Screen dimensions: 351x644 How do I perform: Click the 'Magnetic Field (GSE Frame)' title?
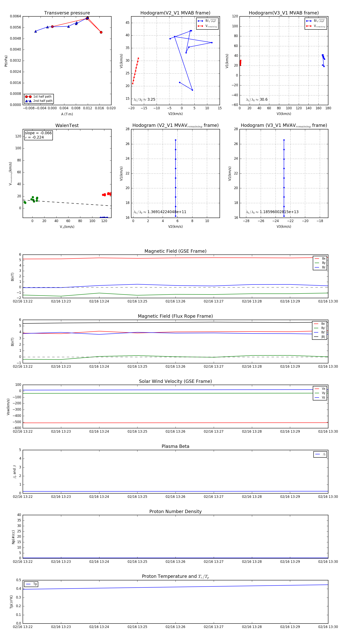[x=175, y=251]
